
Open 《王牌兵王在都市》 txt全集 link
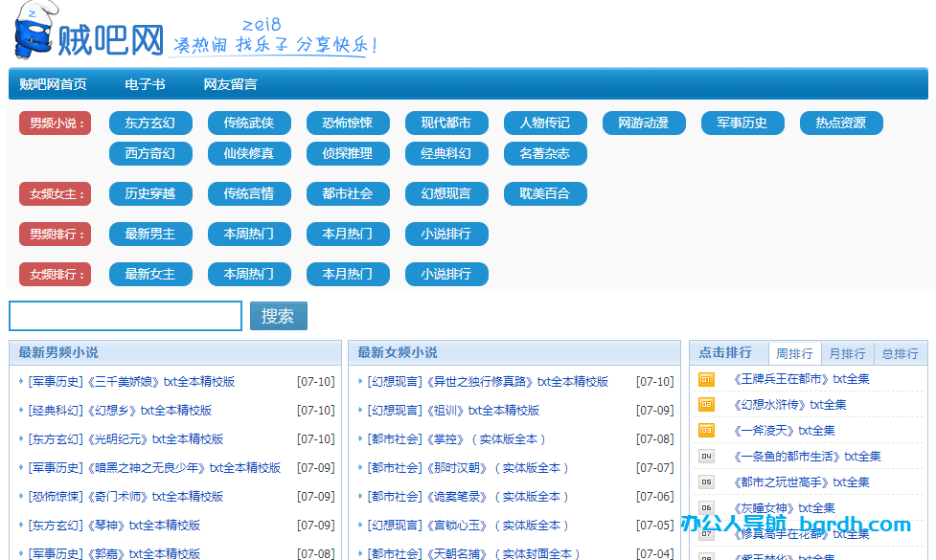click(x=801, y=379)
